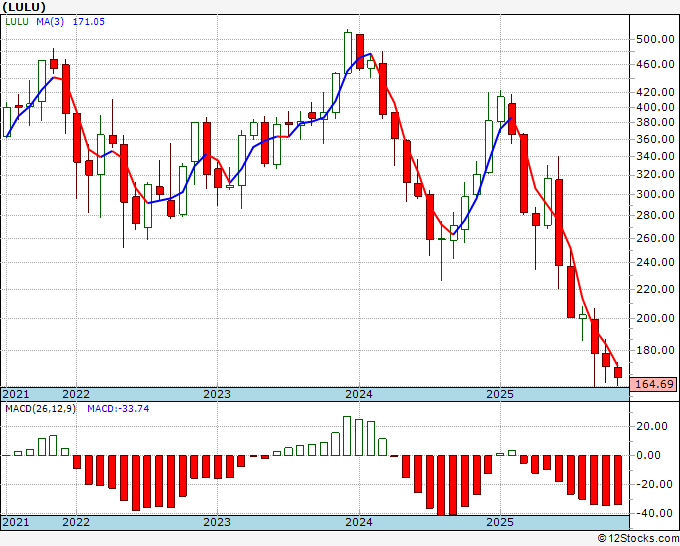Click the 2025 label on price chart timeline
This screenshot has width=680, height=546.
[500, 394]
